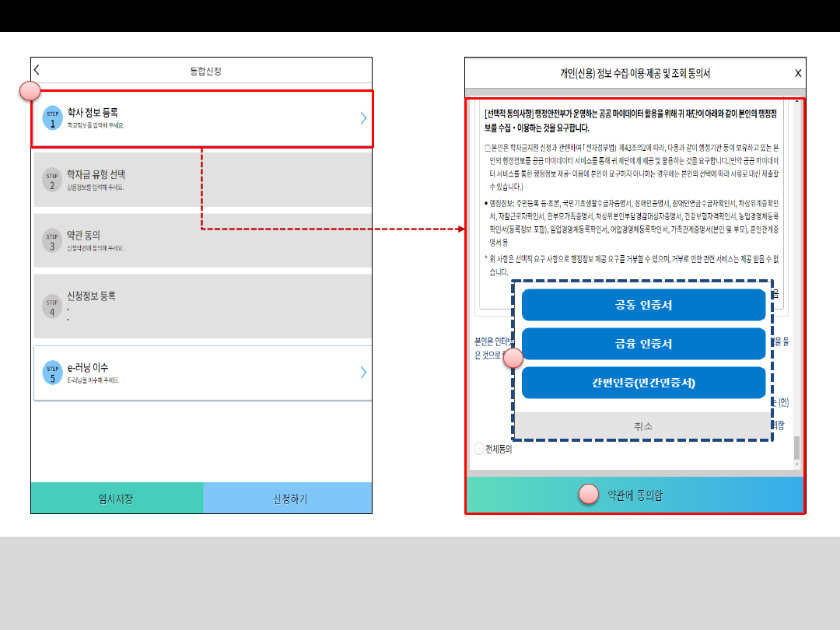Click the STEP 1 circle badge
840x630 pixels.
pos(52,118)
